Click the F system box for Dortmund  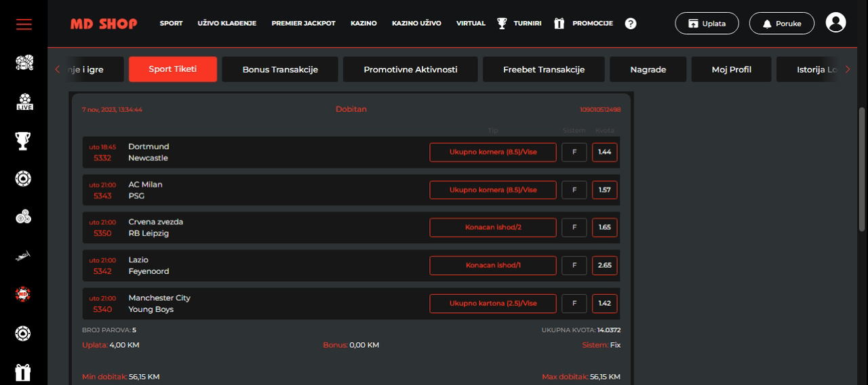pos(574,152)
